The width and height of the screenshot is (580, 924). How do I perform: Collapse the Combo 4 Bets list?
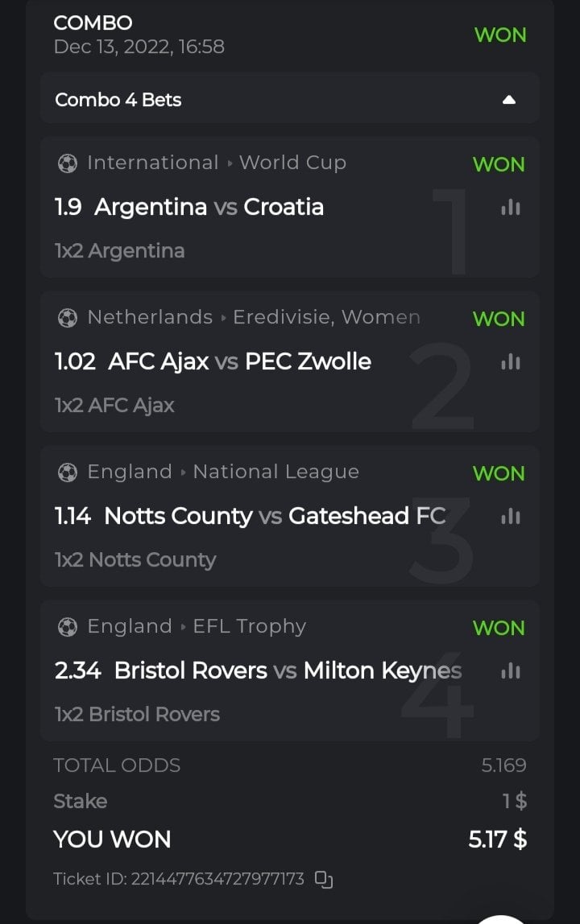[x=508, y=100]
